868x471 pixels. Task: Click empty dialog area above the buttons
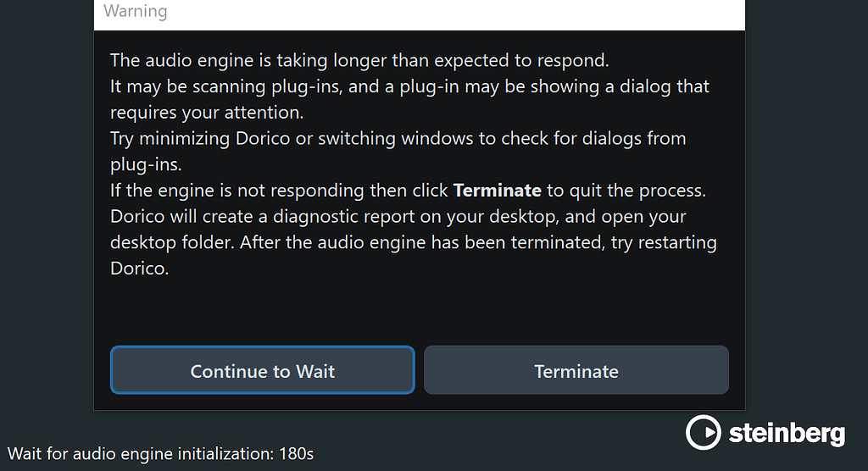pyautogui.click(x=419, y=311)
